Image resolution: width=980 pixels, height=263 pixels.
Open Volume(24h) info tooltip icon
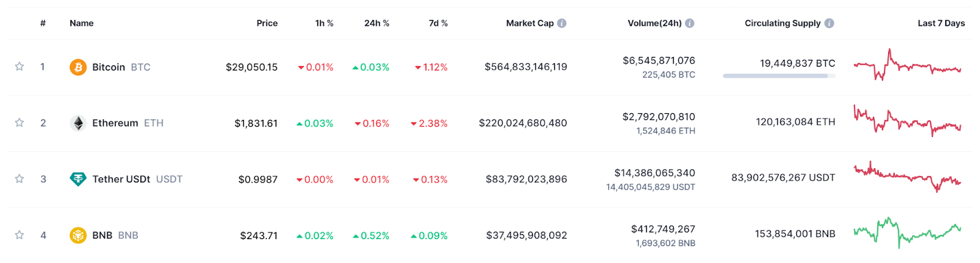(x=690, y=23)
